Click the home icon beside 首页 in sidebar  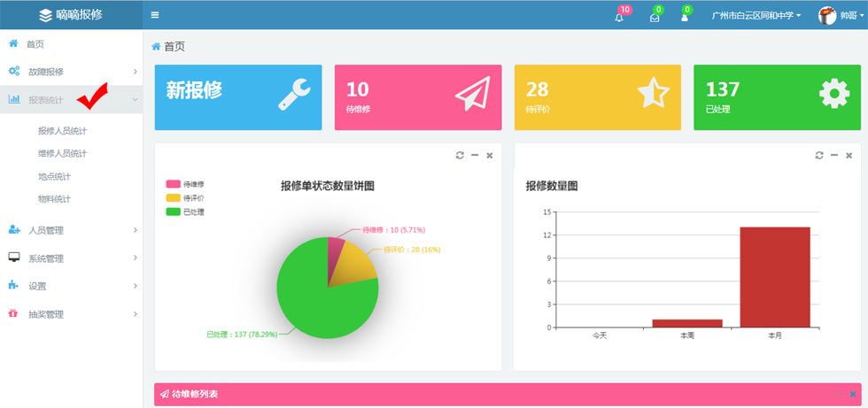click(x=14, y=43)
